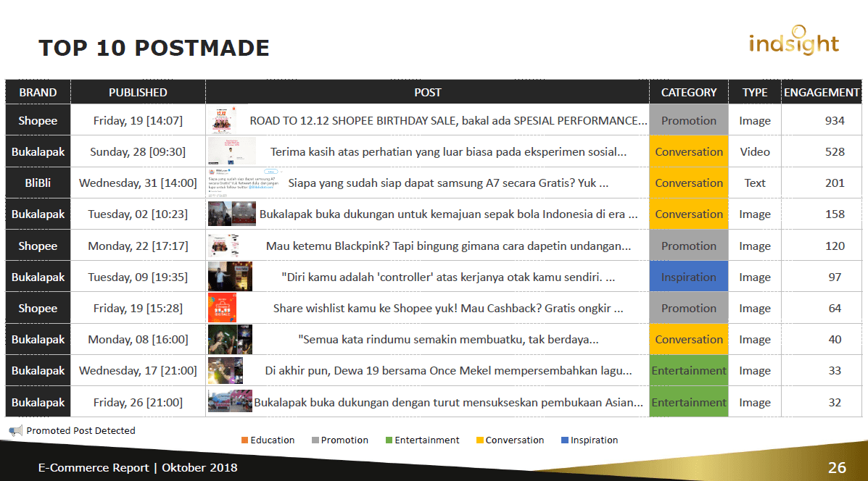This screenshot has width=868, height=481.
Task: Click the ENGAGEMENT column header
Action: click(822, 92)
